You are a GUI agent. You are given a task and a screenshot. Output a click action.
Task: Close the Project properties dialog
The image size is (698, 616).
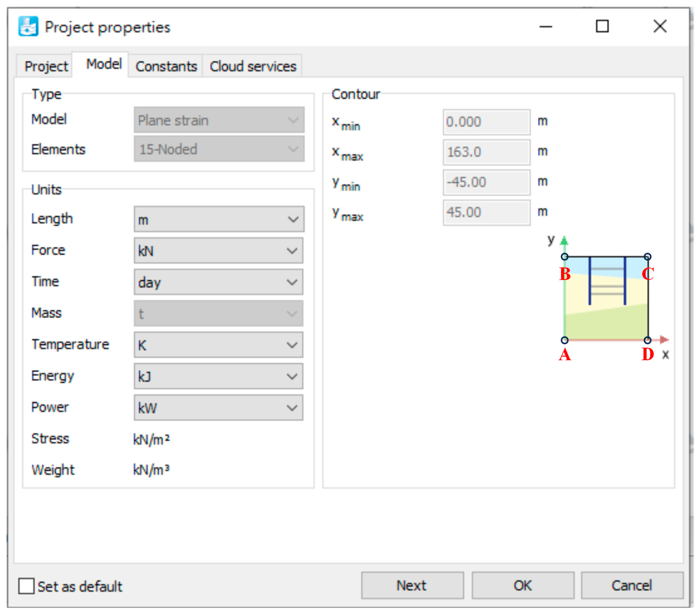click(660, 26)
